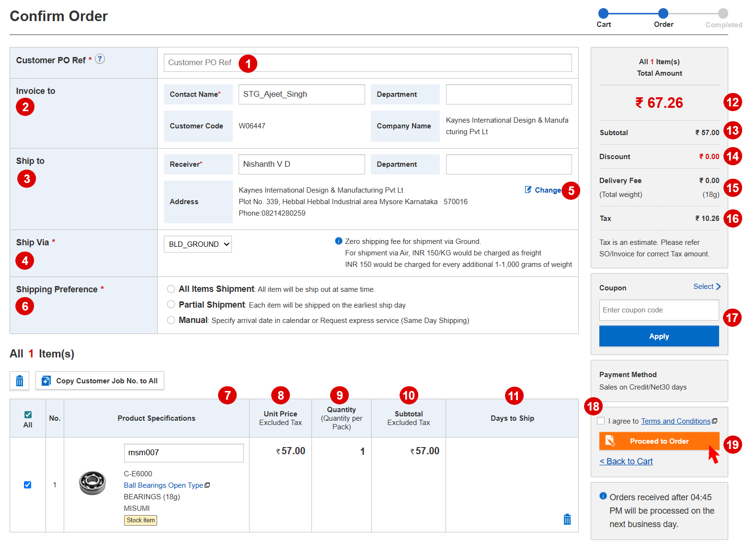Open Ball Bearings external link icon
The image size is (756, 552).
[207, 485]
